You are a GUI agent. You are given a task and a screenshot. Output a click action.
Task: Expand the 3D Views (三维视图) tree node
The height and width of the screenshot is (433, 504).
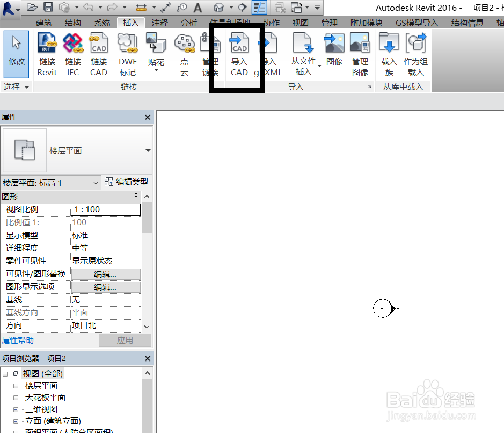click(x=16, y=409)
